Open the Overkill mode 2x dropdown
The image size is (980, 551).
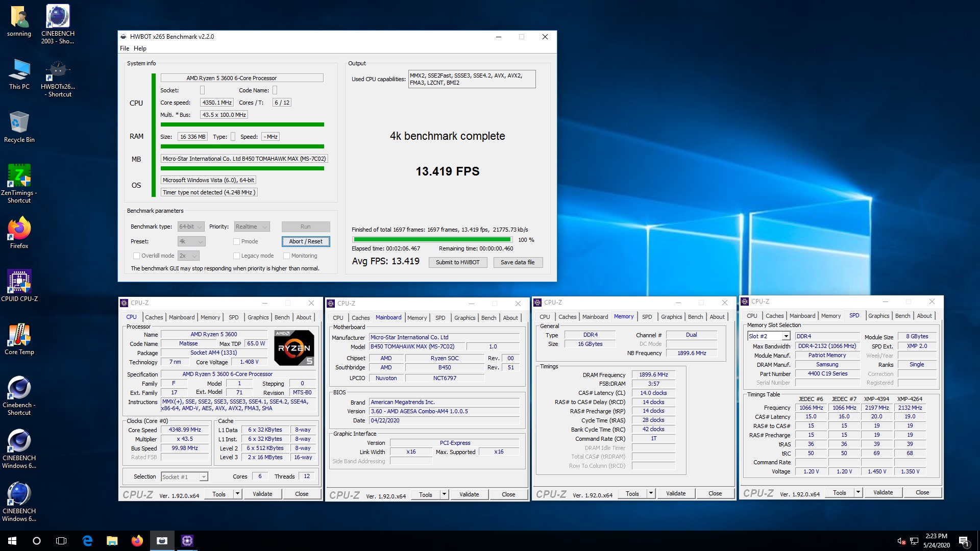188,256
